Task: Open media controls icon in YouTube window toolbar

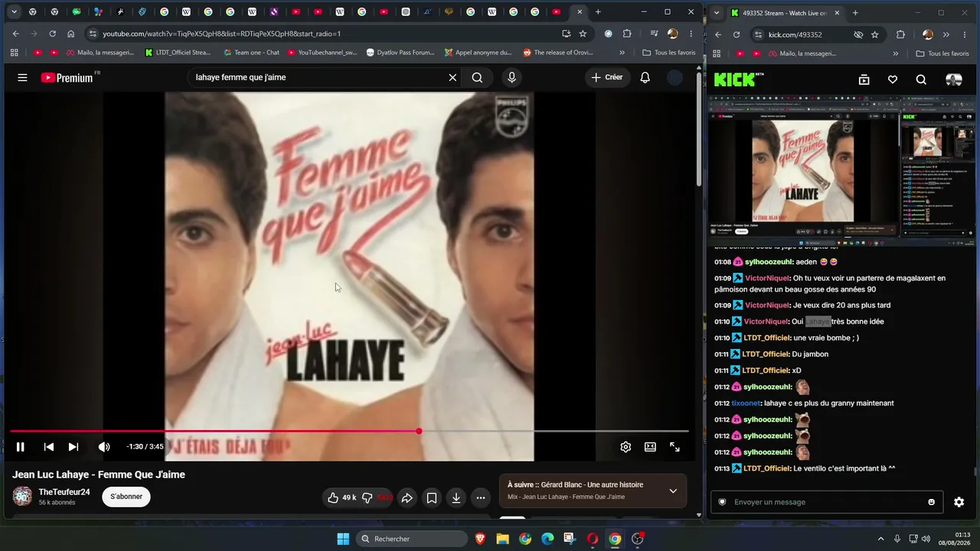Action: (654, 34)
